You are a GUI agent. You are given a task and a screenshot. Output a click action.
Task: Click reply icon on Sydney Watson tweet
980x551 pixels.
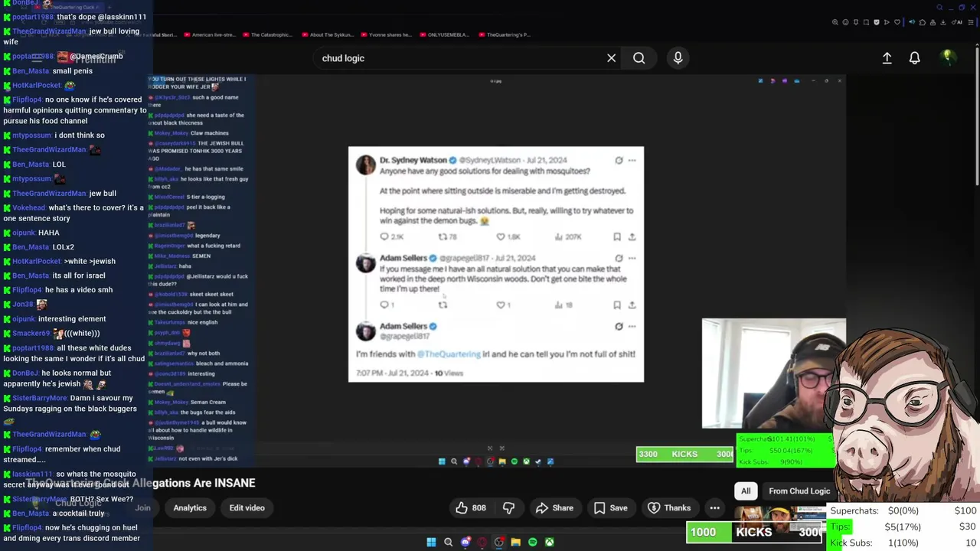(384, 237)
